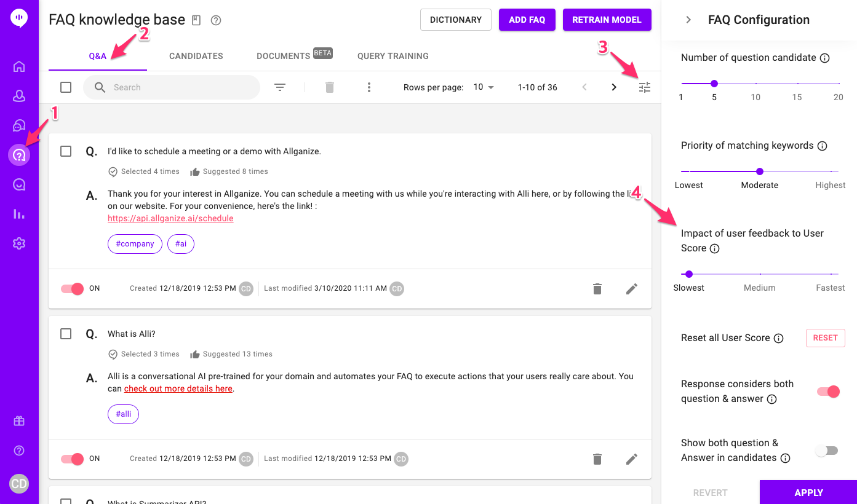This screenshot has height=504, width=857.
Task: Turn off the What is Alli FAQ toggle
Action: pos(72,459)
